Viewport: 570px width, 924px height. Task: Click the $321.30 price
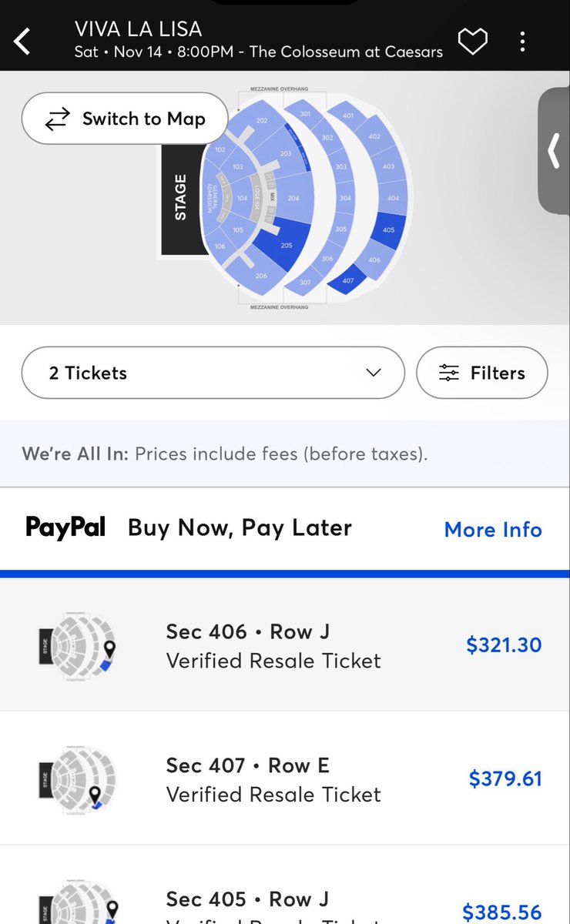(504, 644)
